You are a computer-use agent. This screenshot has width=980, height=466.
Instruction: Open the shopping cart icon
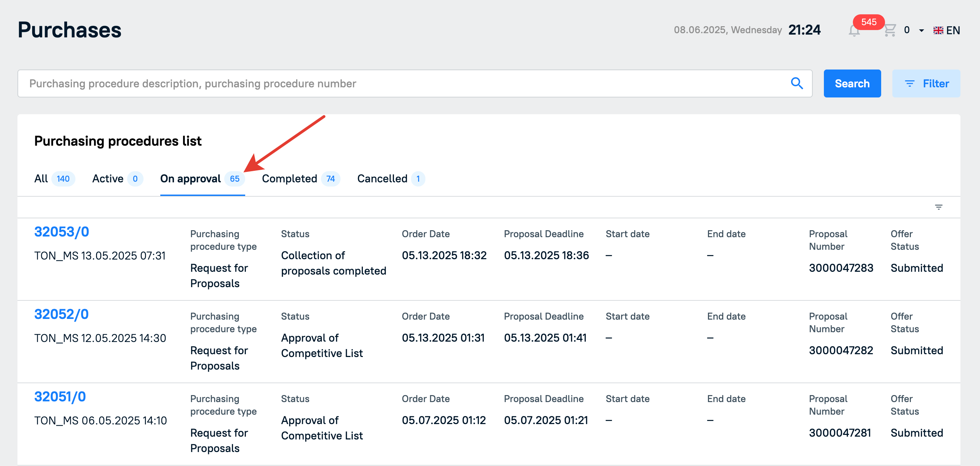(890, 30)
